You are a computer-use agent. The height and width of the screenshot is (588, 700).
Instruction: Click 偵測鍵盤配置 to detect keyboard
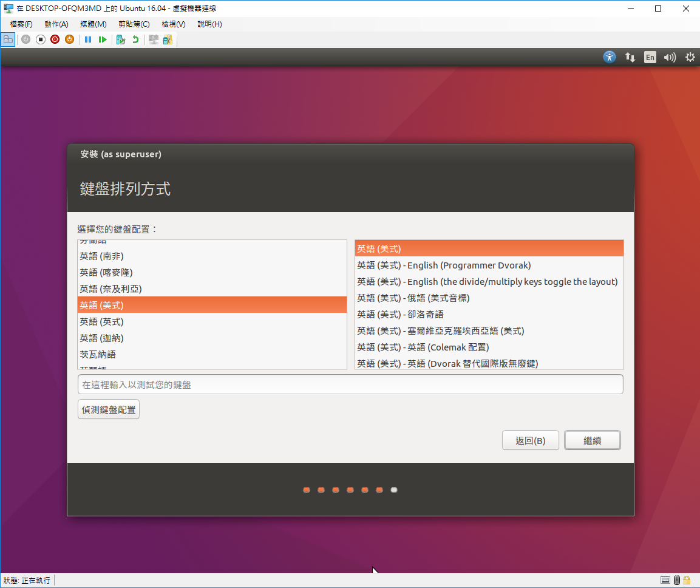click(108, 409)
